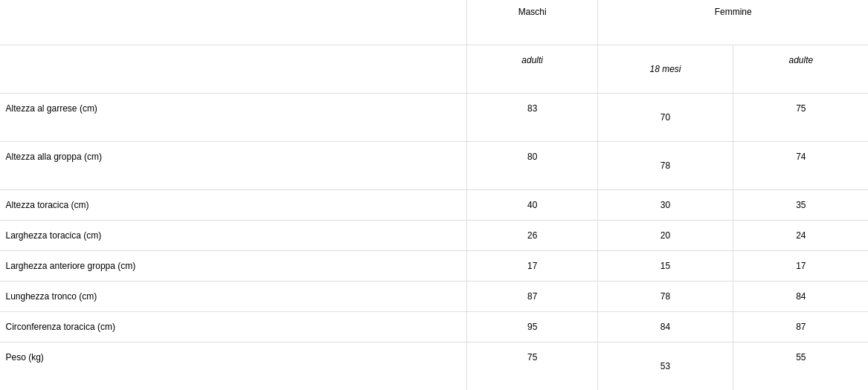Viewport: 868px width, 390px height.
Task: Click the Femmine column header
Action: [733, 12]
